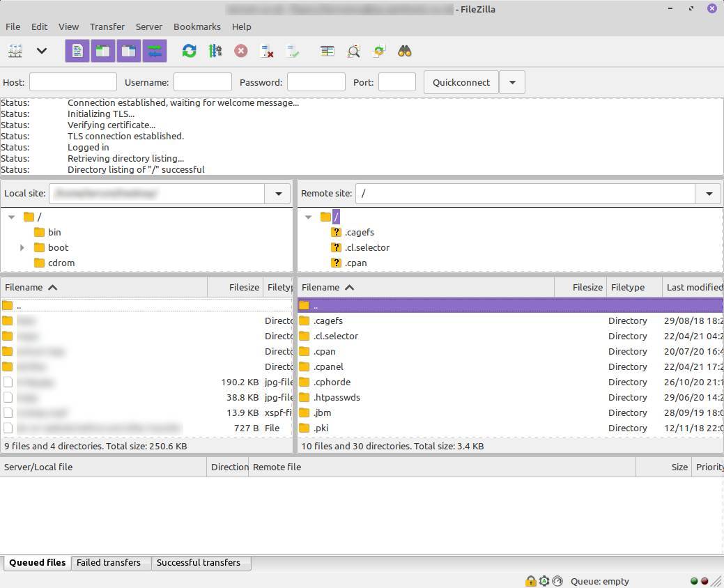The width and height of the screenshot is (724, 588).
Task: Open the Server menu
Action: [x=148, y=26]
